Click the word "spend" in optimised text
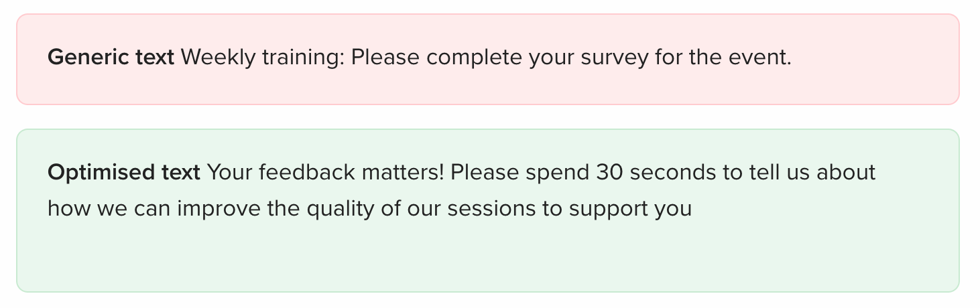Image resolution: width=980 pixels, height=308 pixels. pyautogui.click(x=557, y=173)
